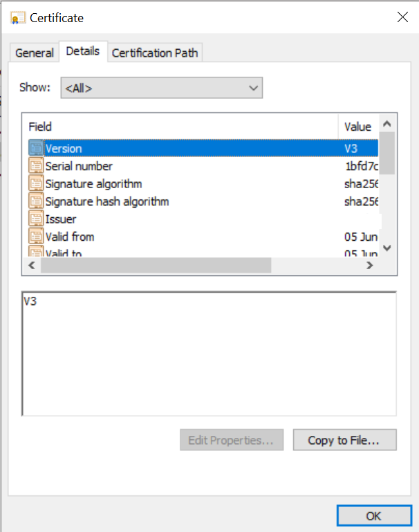Click the Serial number field icon
Image resolution: width=419 pixels, height=532 pixels.
tap(35, 166)
